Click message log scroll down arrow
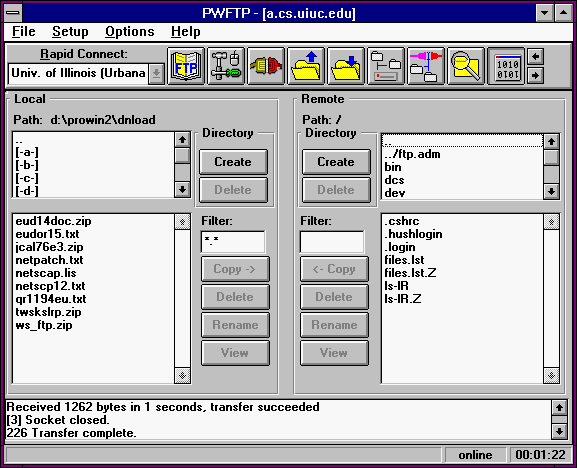577x468 pixels. [x=559, y=431]
